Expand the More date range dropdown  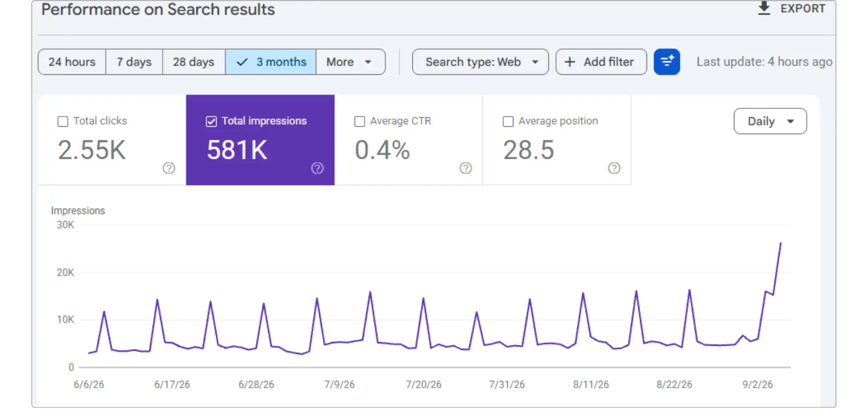[350, 62]
